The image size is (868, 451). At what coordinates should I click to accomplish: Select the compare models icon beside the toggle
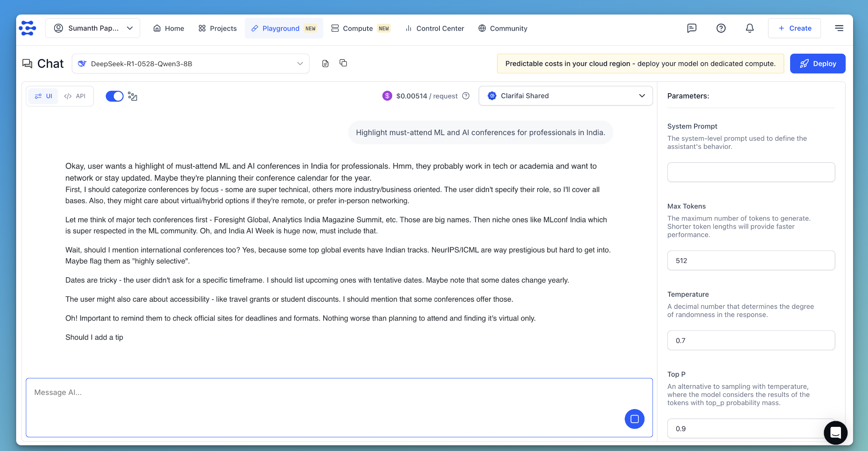(132, 96)
